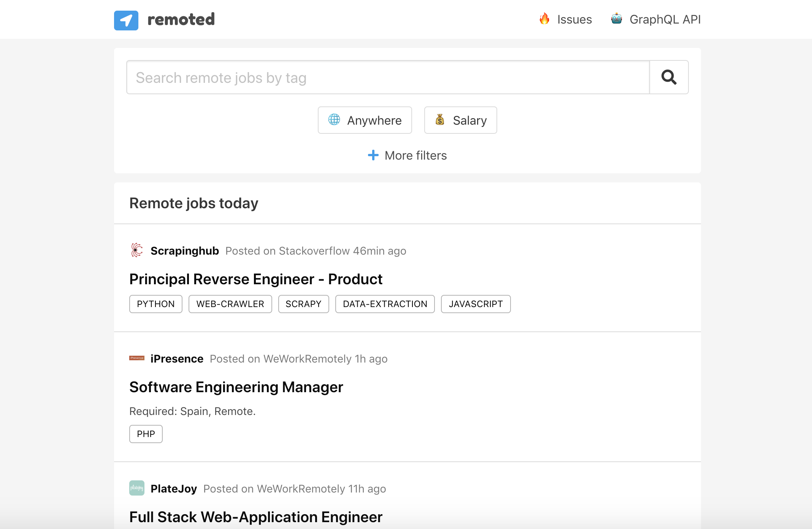
Task: Select the PYTHON tag
Action: pos(155,304)
